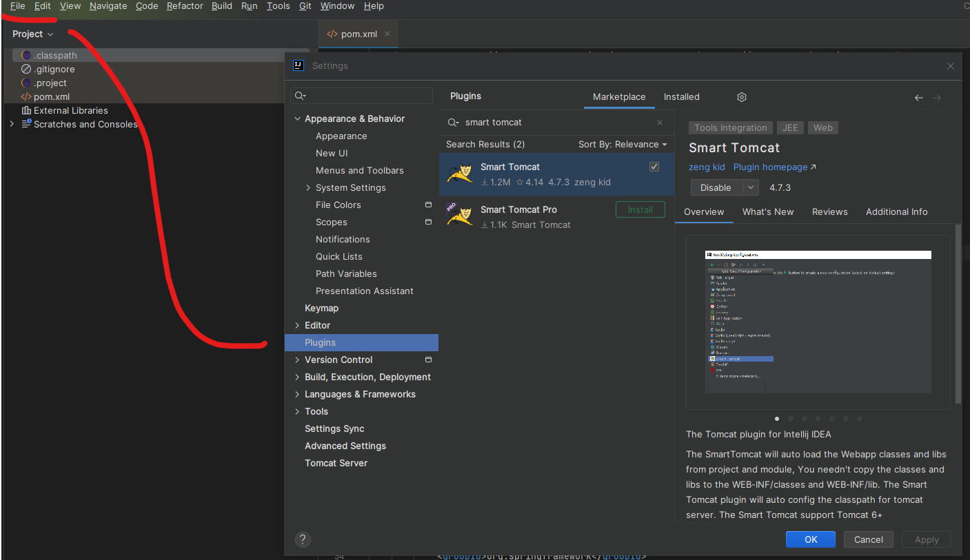Open Navigate menu
Image resolution: width=970 pixels, height=560 pixels.
click(108, 6)
